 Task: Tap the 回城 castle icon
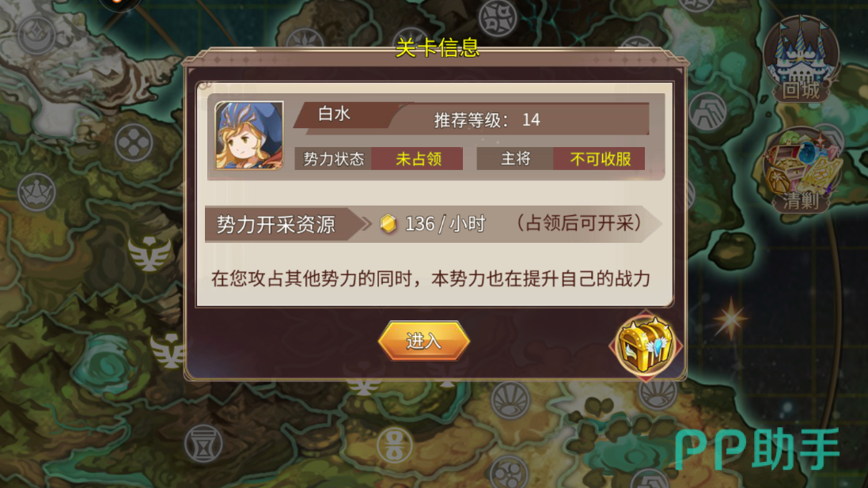coord(801,59)
